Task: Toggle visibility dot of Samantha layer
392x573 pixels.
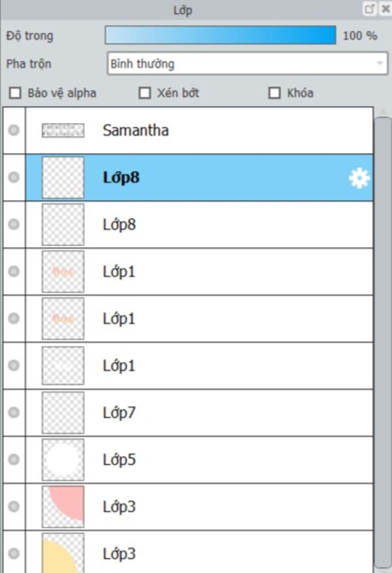Action: pyautogui.click(x=14, y=130)
